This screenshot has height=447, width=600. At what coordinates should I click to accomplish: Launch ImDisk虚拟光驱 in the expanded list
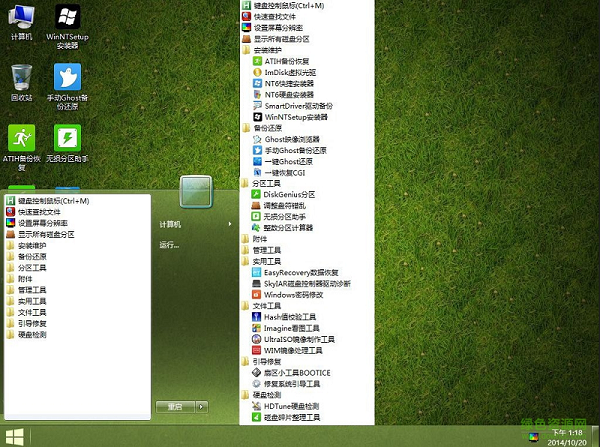285,72
